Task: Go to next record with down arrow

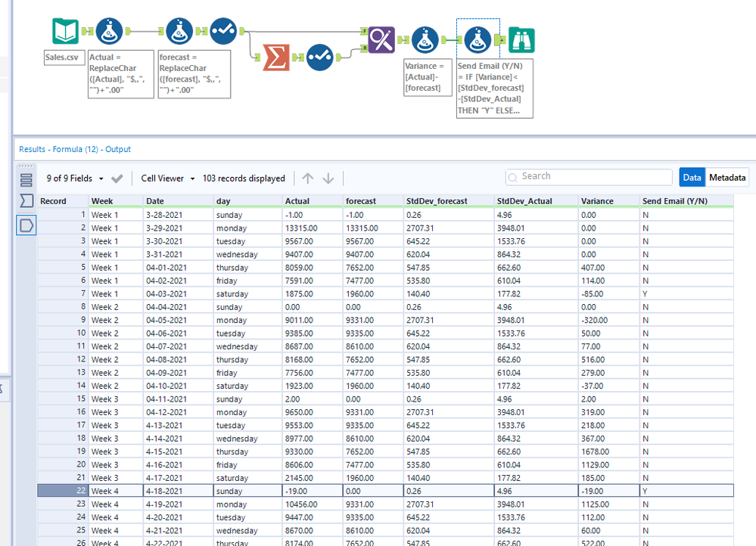Action: tap(328, 178)
